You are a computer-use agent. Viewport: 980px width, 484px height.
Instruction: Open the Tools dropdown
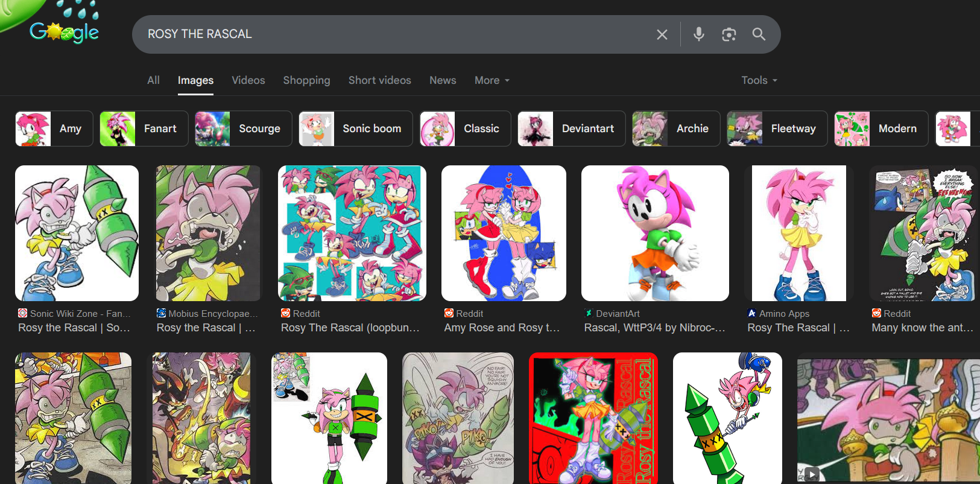tap(759, 80)
